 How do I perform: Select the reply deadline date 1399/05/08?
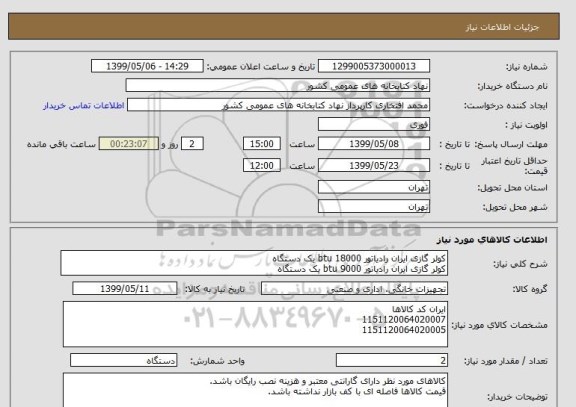[374, 144]
